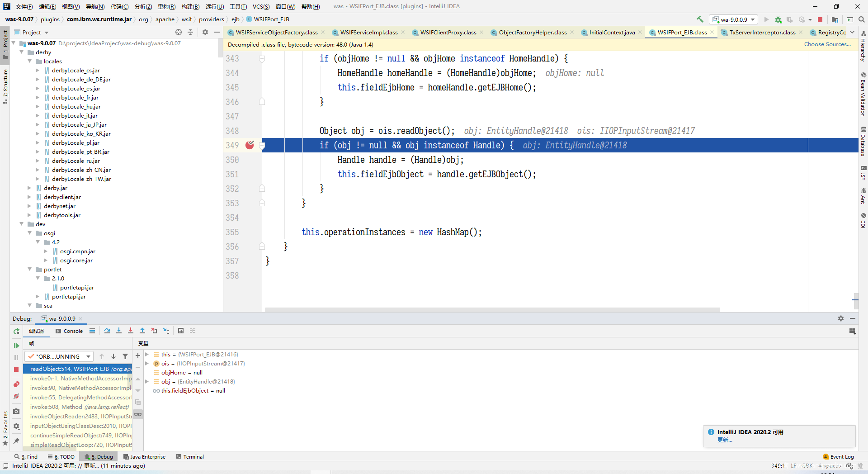Click the Step Out debugger icon
Screen dimensions: 868x474
(x=142, y=331)
